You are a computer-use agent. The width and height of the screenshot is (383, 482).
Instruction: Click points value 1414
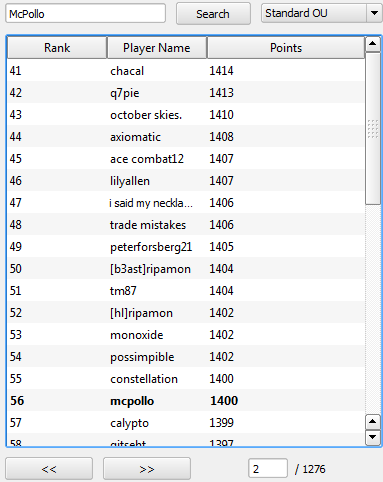(x=221, y=71)
